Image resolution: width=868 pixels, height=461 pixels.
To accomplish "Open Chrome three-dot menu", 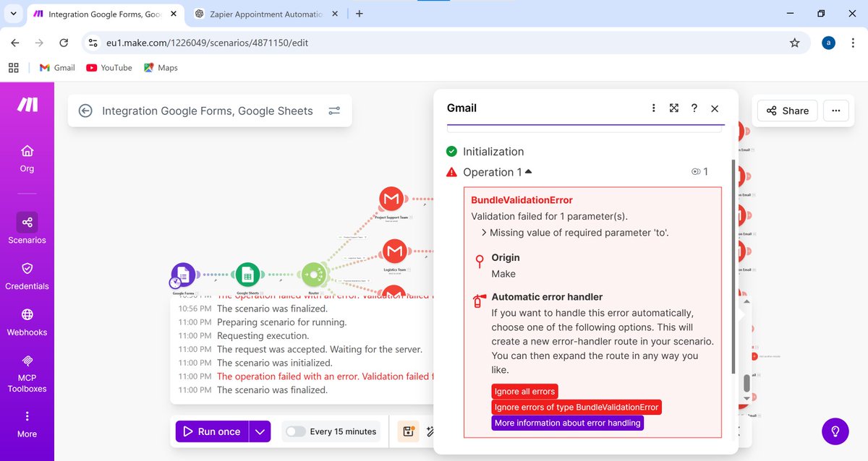I will click(x=853, y=43).
